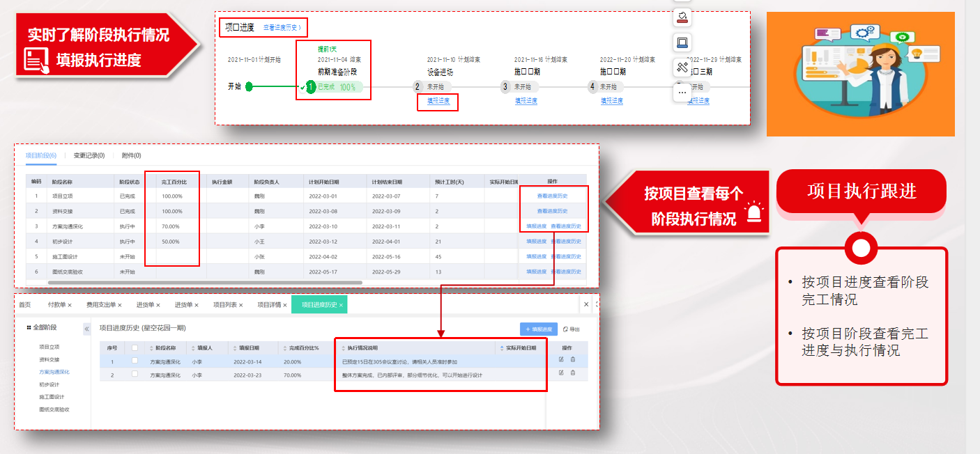
Task: Switch to the 变更记录(0) tab
Action: (89, 155)
